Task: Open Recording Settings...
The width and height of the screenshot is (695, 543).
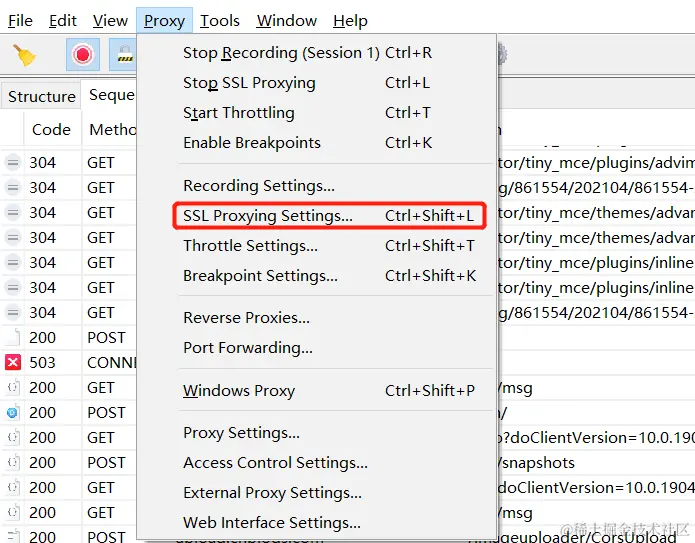Action: tap(317, 186)
